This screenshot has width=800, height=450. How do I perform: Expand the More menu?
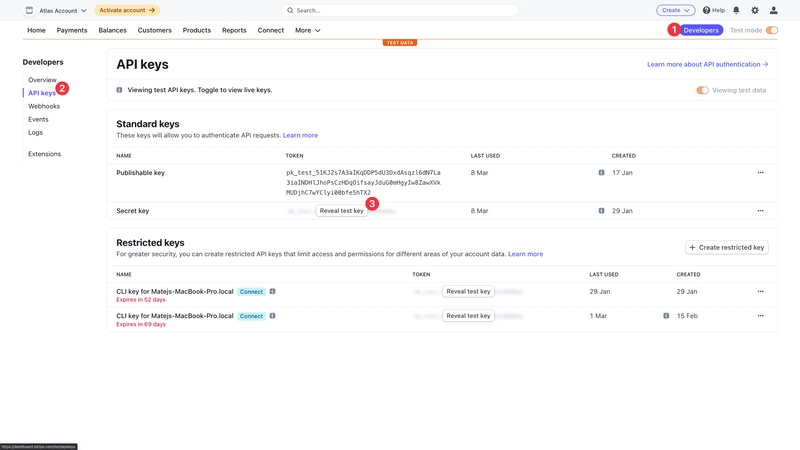(308, 30)
